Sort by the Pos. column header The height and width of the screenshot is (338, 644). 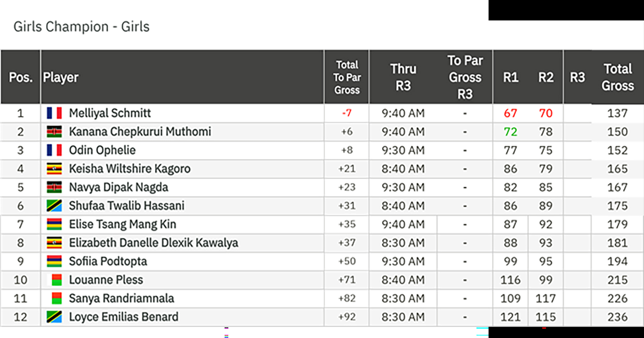pos(20,77)
